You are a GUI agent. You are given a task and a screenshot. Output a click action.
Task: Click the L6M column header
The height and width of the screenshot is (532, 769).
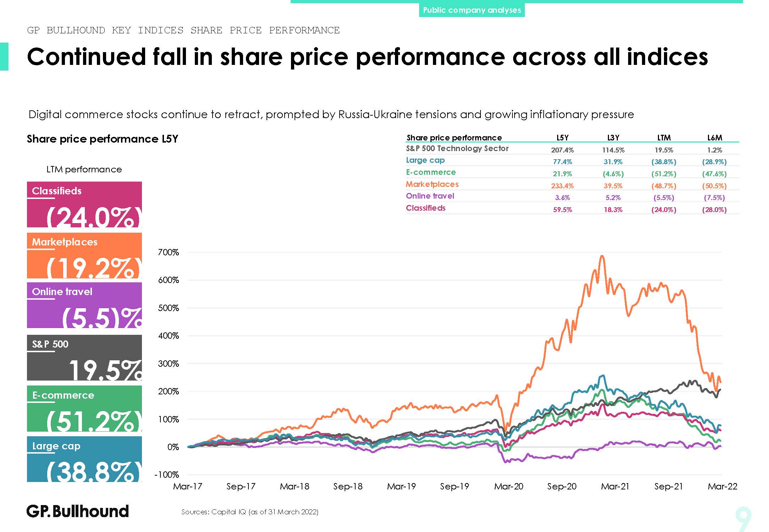714,138
